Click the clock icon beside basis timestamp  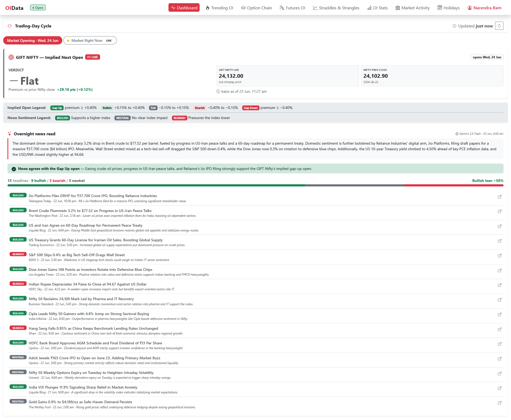coord(218,91)
